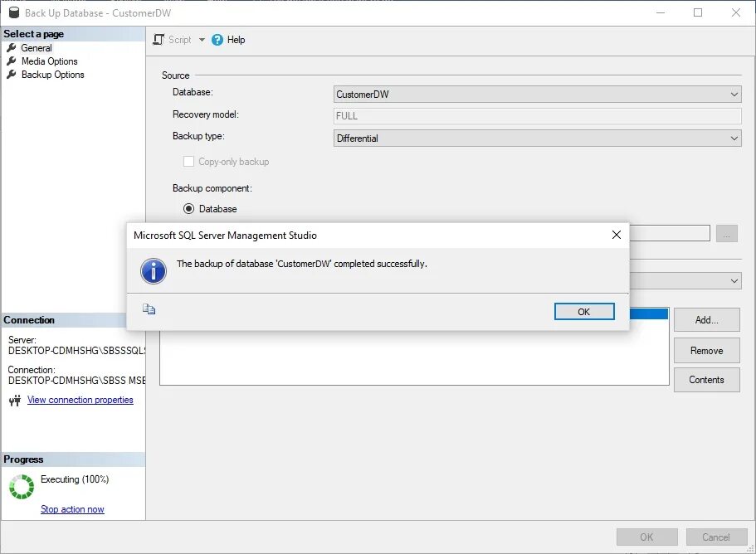Image resolution: width=756 pixels, height=554 pixels.
Task: Click the connection properties icon
Action: (15, 401)
